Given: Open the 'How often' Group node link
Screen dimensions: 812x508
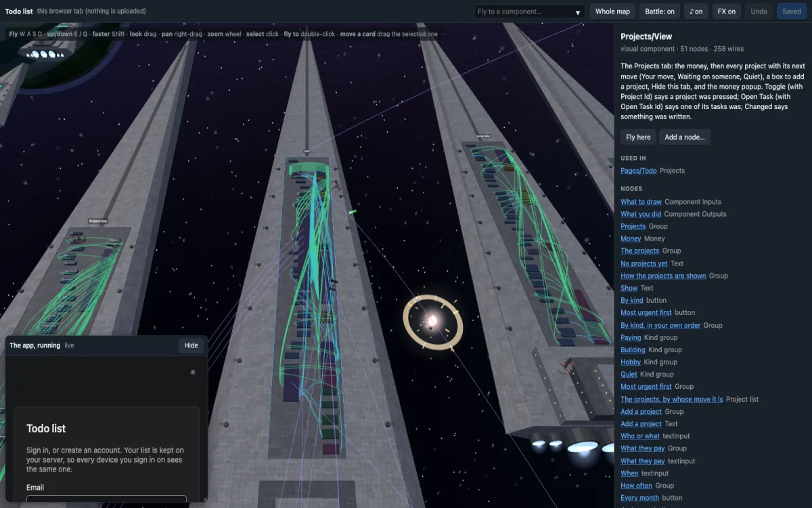Looking at the screenshot, I should 637,485.
